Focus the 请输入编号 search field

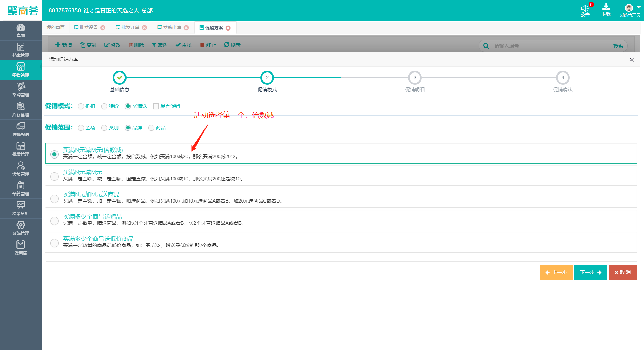tap(550, 46)
